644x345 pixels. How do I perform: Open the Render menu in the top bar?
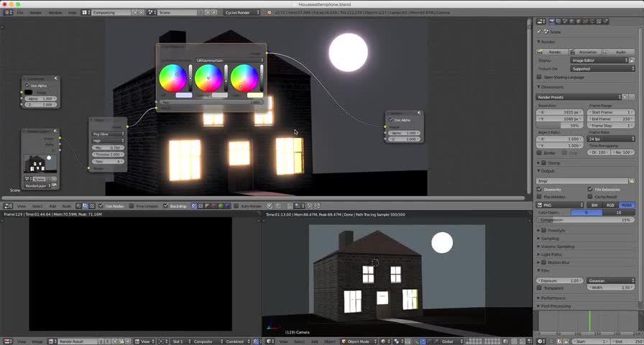(x=36, y=13)
